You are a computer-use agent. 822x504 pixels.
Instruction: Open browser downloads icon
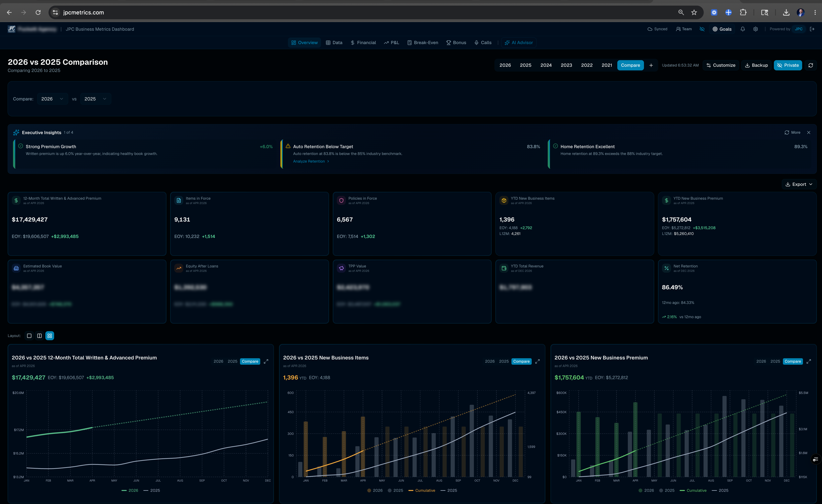pos(786,12)
